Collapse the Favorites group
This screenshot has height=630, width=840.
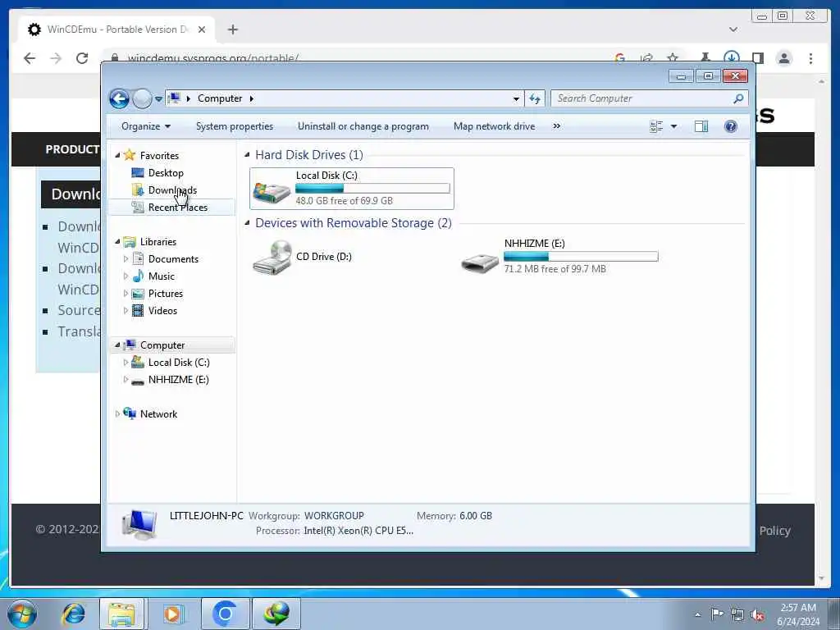pos(118,155)
